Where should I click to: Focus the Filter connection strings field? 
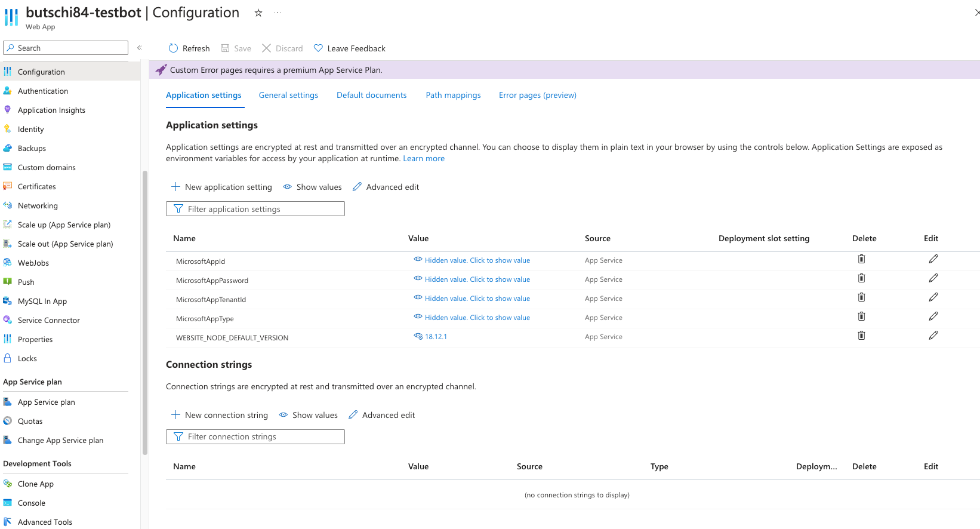[x=255, y=437]
